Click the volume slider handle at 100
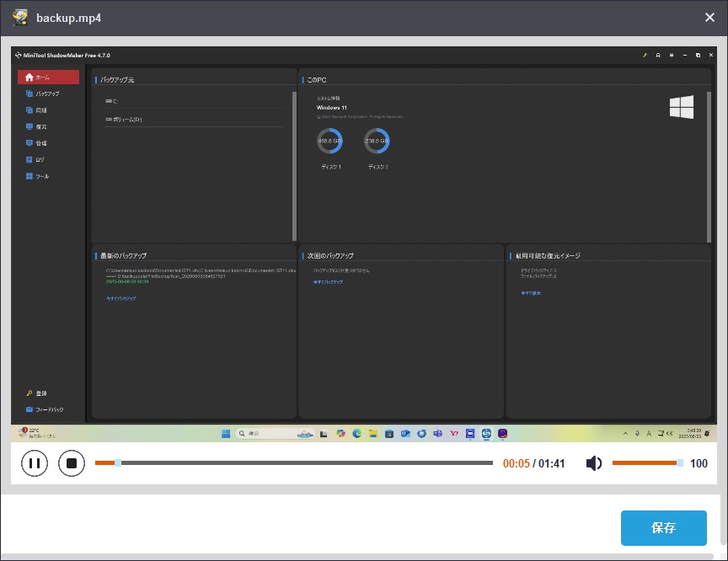 pyautogui.click(x=680, y=462)
